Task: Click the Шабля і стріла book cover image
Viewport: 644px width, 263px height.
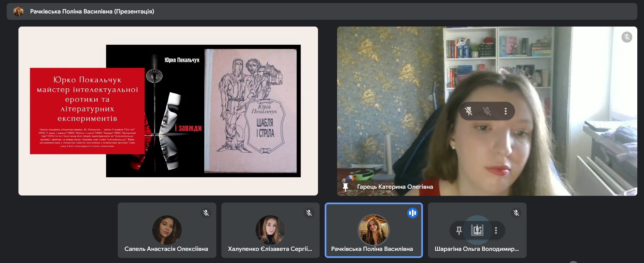Action: [251, 111]
